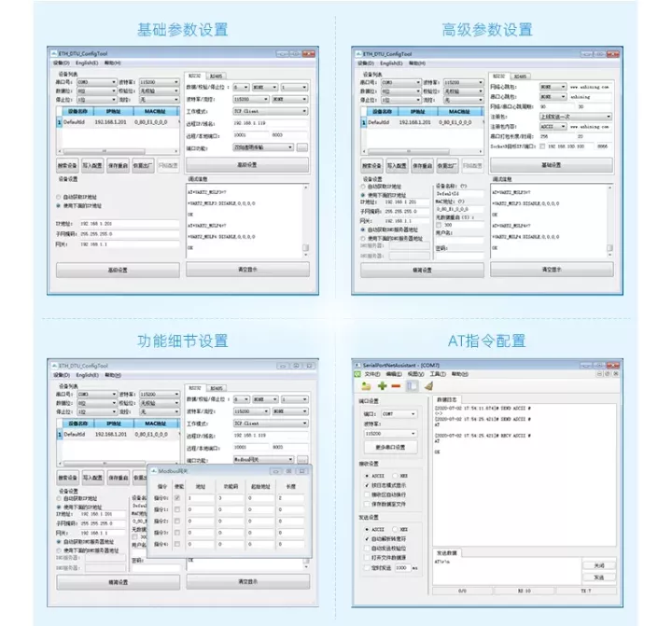Tick Socket B checkbox in 高级参数设置 window
This screenshot has width=672, height=626.
tap(542, 146)
